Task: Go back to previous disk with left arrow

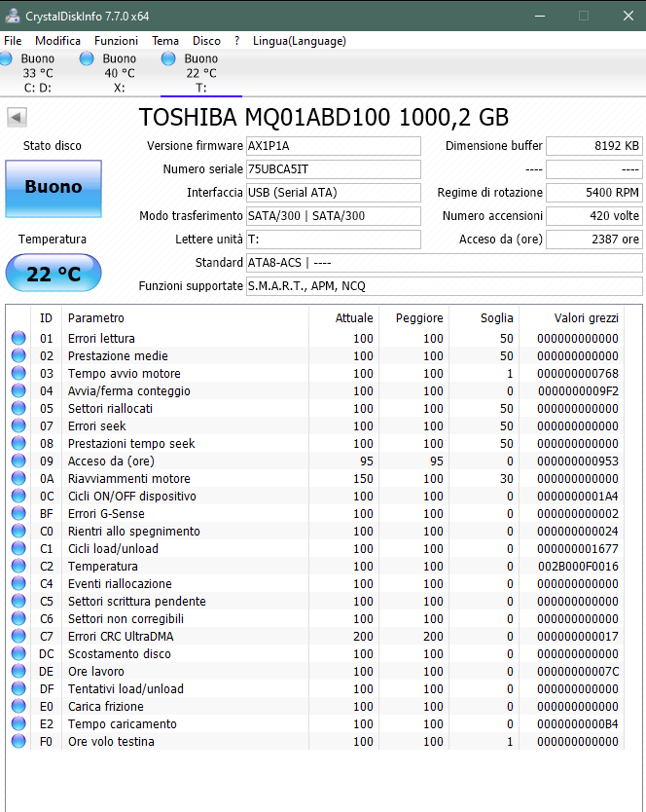Action: pyautogui.click(x=17, y=117)
